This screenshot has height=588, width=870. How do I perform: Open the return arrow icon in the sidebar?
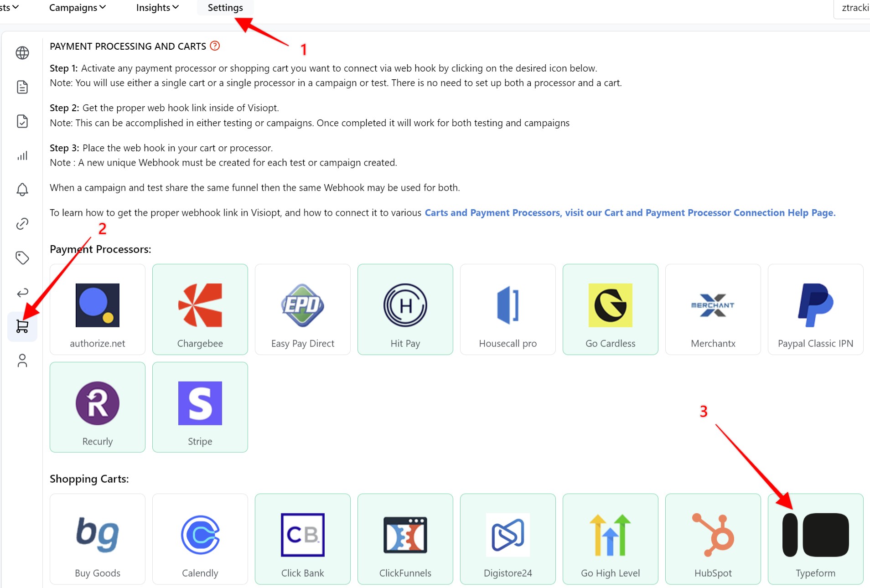click(x=22, y=292)
